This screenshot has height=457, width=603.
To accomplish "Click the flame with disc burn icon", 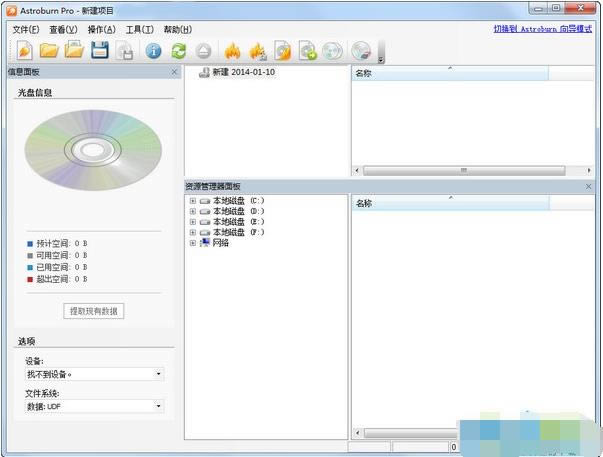I will pos(258,51).
